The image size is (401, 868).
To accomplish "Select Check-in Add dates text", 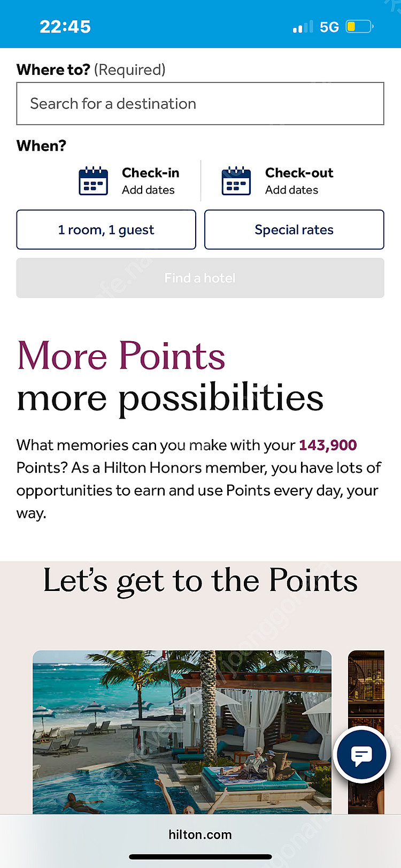I will click(x=149, y=190).
